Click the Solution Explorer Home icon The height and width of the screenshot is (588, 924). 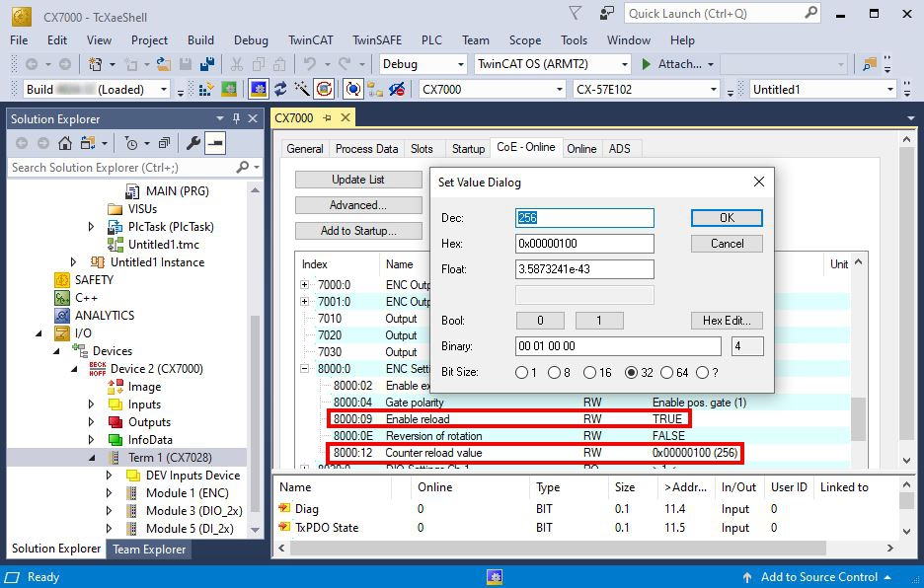pos(65,143)
